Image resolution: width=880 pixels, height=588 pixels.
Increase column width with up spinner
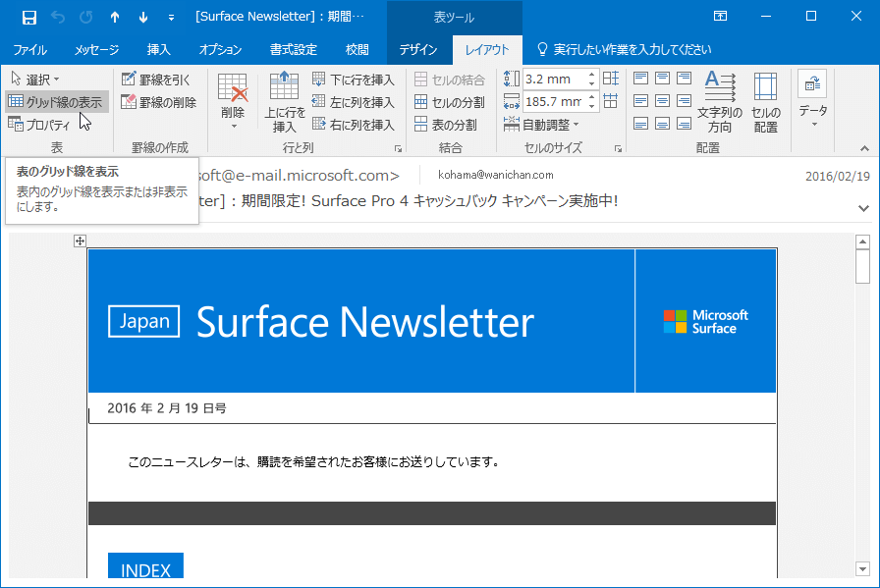591,96
